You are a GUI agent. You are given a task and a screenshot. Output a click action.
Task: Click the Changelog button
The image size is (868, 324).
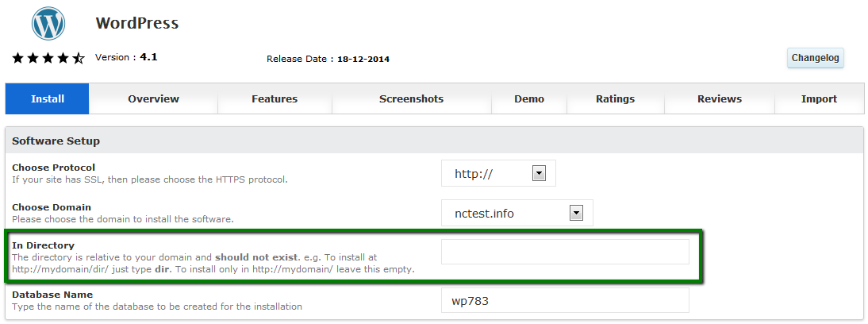816,58
